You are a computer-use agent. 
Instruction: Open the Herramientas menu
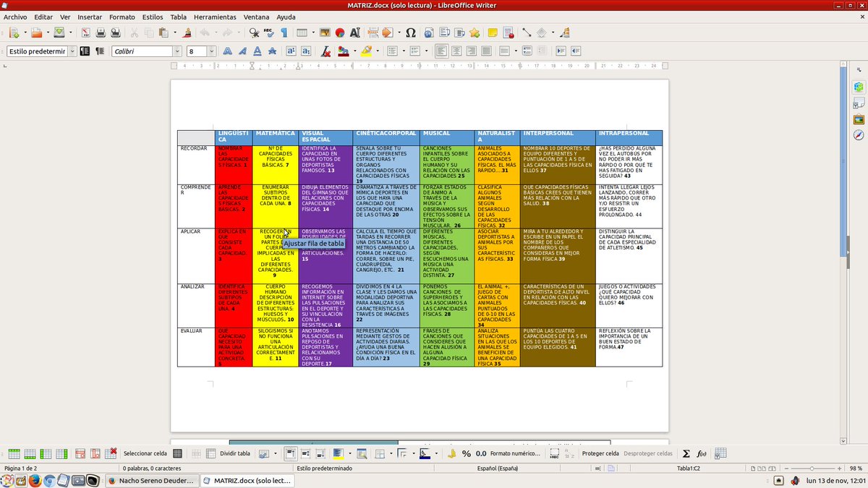pyautogui.click(x=215, y=17)
